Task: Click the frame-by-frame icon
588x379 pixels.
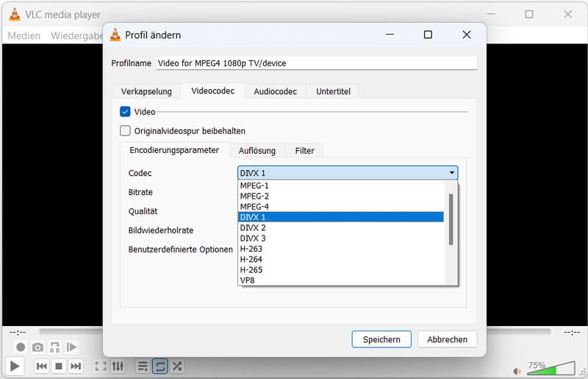Action: tap(71, 347)
